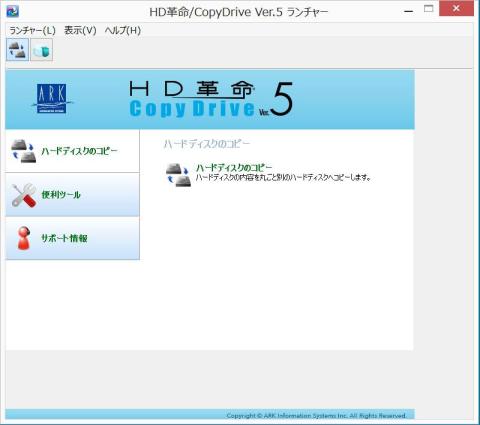Image resolution: width=480 pixels, height=425 pixels.
Task: Click the wrench and screwdriver tools icon
Action: pos(24,195)
